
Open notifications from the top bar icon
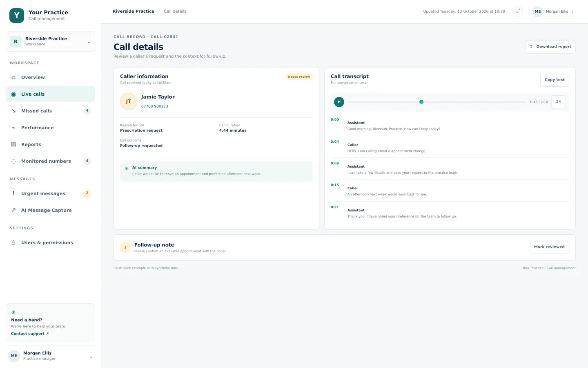[517, 11]
